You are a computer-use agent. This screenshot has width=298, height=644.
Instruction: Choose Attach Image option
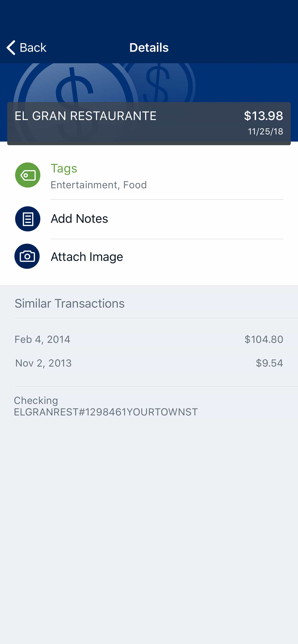click(87, 257)
